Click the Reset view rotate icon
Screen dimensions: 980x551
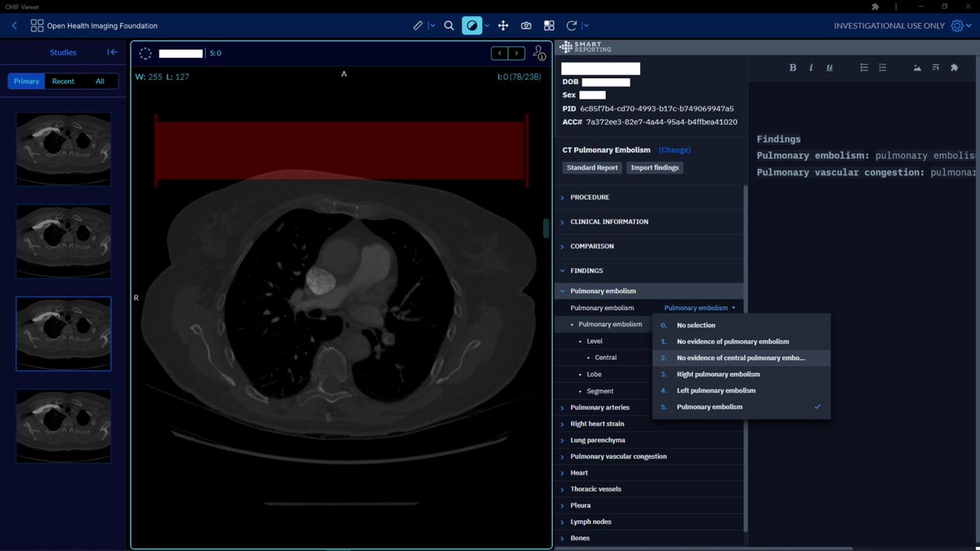tap(572, 25)
